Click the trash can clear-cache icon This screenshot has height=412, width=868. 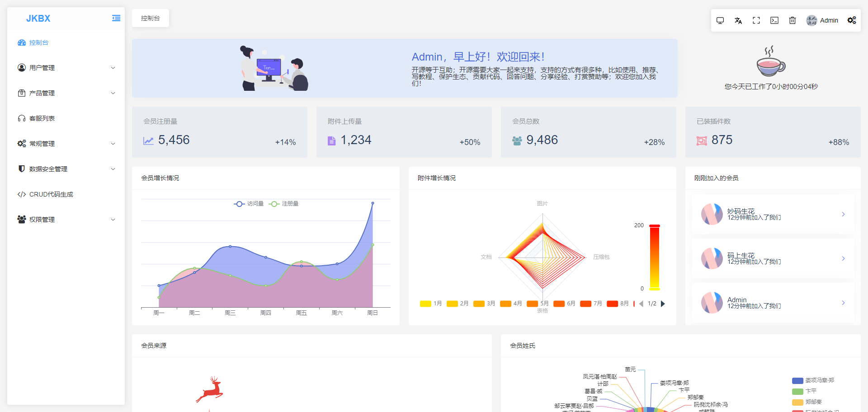(793, 20)
